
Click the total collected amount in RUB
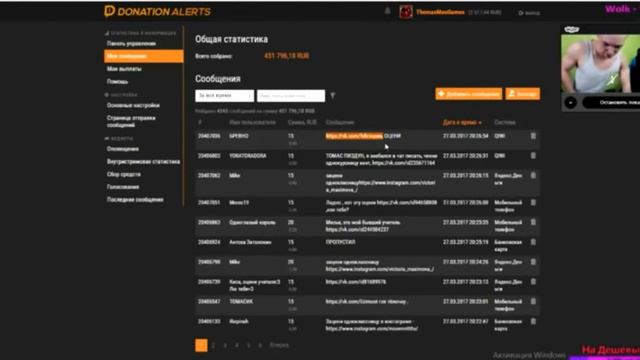point(287,56)
